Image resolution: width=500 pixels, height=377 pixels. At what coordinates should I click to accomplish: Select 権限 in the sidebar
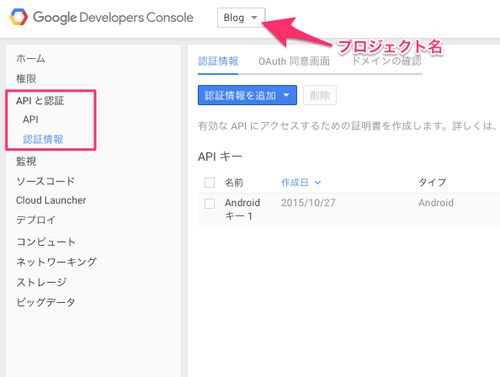26,79
